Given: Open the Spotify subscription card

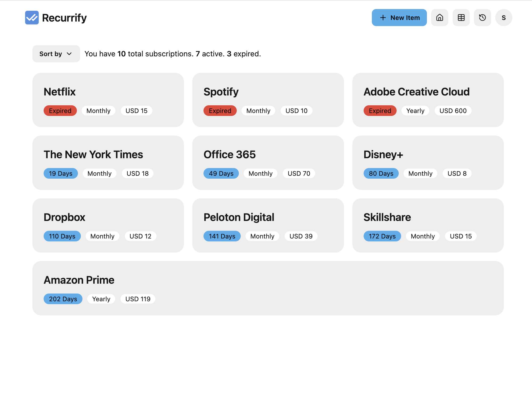Looking at the screenshot, I should click(x=268, y=100).
